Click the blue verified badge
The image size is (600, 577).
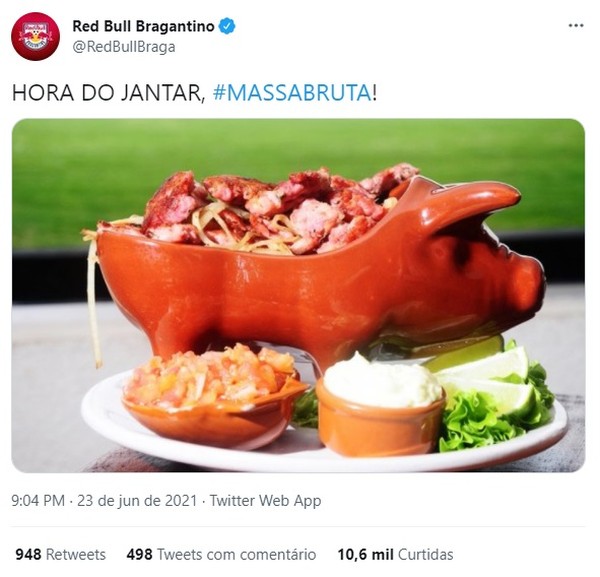coord(227,26)
